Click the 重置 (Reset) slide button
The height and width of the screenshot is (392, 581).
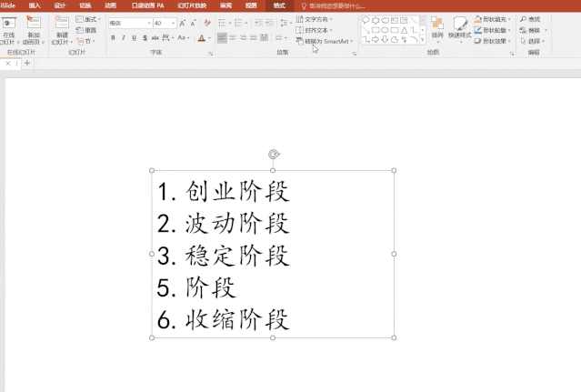pyautogui.click(x=86, y=30)
